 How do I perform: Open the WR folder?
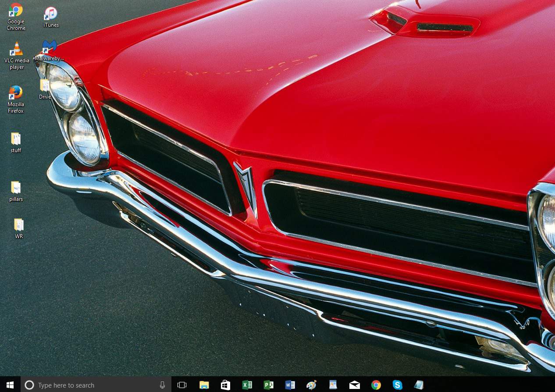tap(18, 225)
